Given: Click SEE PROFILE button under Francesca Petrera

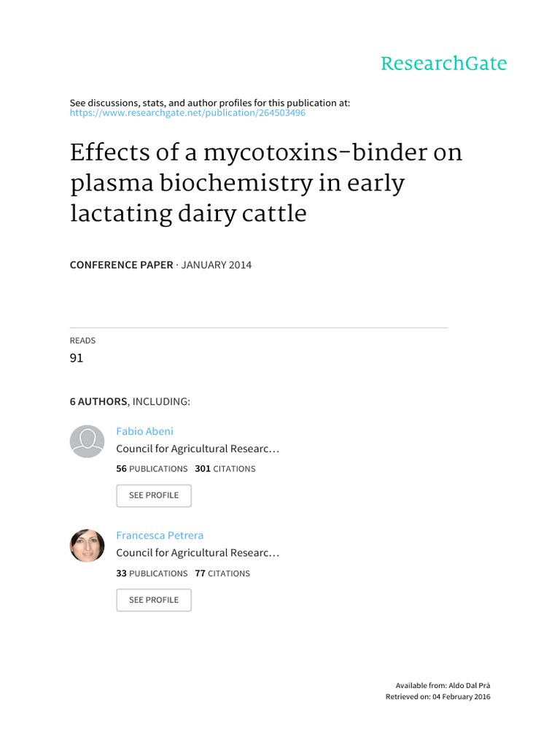Looking at the screenshot, I should [153, 600].
